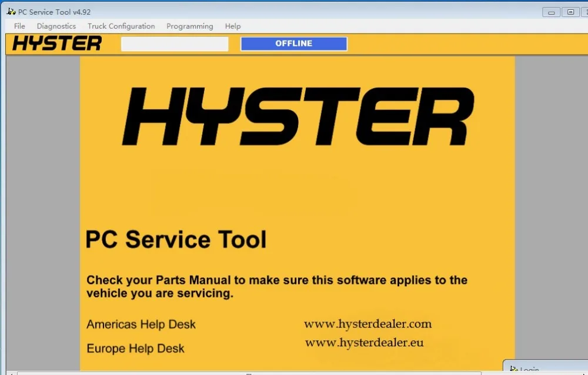The image size is (588, 375).
Task: Open the Truck Configuration menu
Action: click(x=121, y=26)
